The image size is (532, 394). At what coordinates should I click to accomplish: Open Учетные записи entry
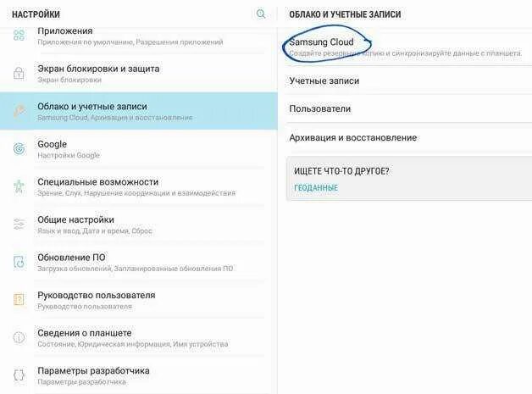407,80
